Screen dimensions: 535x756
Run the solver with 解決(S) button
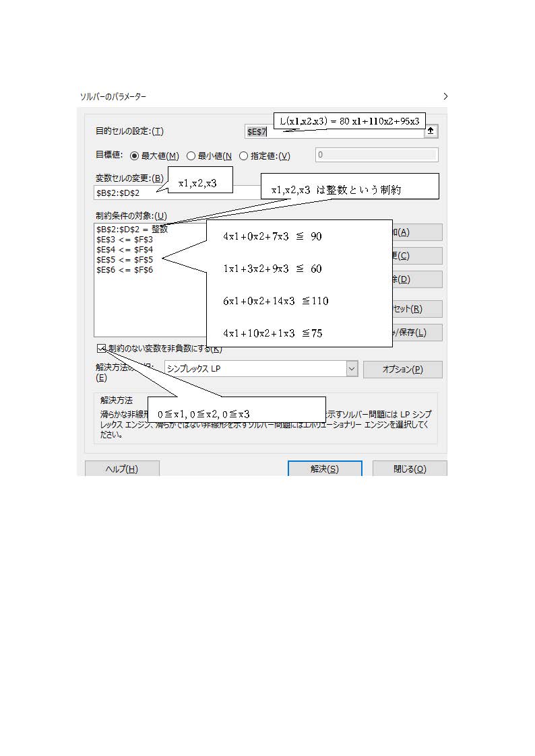(x=325, y=469)
